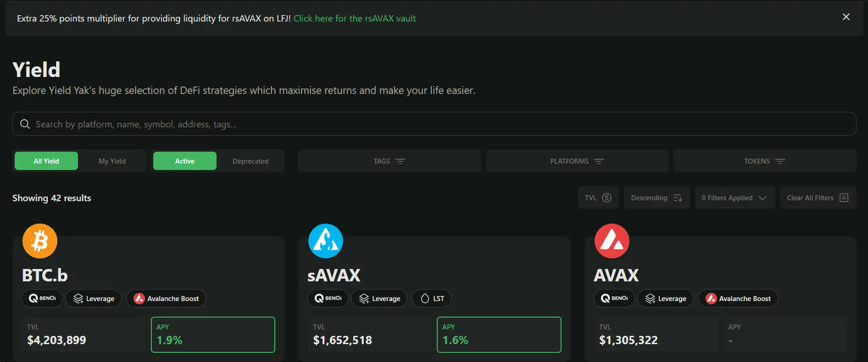
Task: Show Deprecated strategies
Action: point(250,161)
